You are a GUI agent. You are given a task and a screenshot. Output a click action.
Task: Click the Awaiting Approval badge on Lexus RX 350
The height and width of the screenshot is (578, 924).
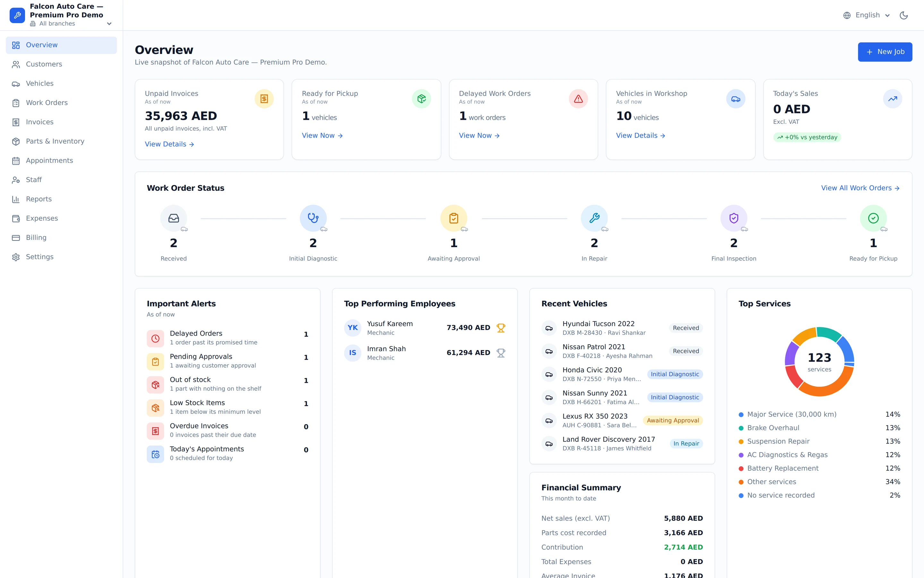[673, 421]
